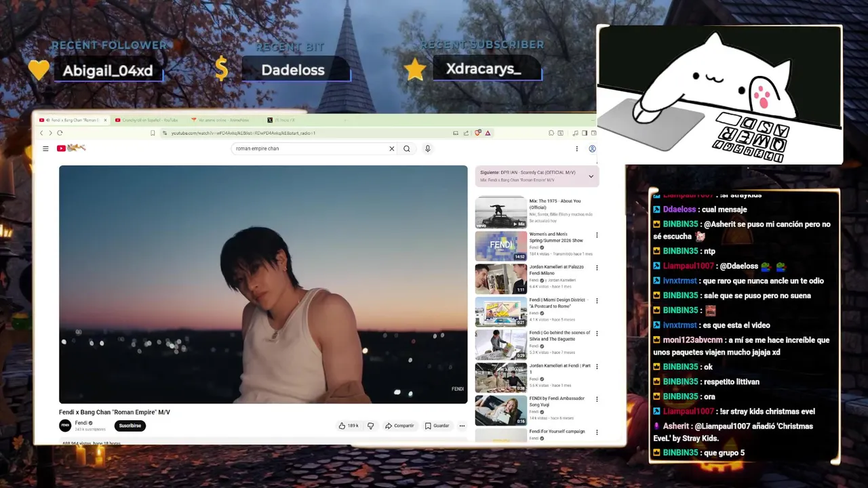The image size is (868, 488).
Task: Click the Guardar save button
Action: point(437,426)
